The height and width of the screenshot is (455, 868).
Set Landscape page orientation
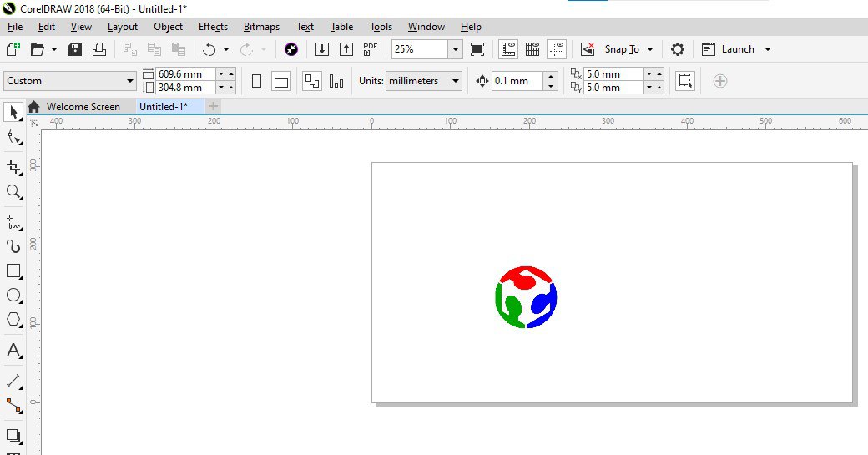point(281,81)
